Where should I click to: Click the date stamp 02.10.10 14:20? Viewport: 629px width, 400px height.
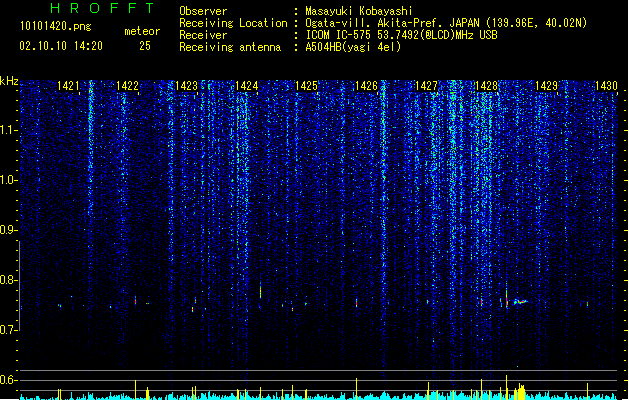coord(61,46)
